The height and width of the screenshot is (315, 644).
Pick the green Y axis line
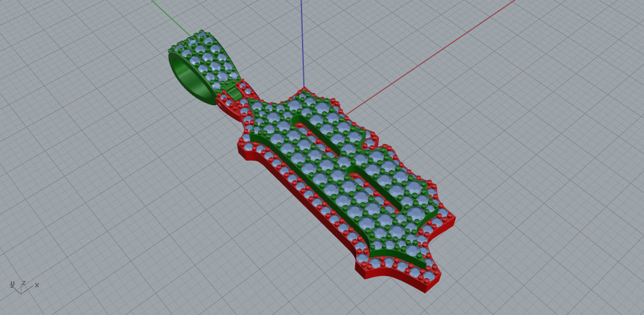pos(171,18)
